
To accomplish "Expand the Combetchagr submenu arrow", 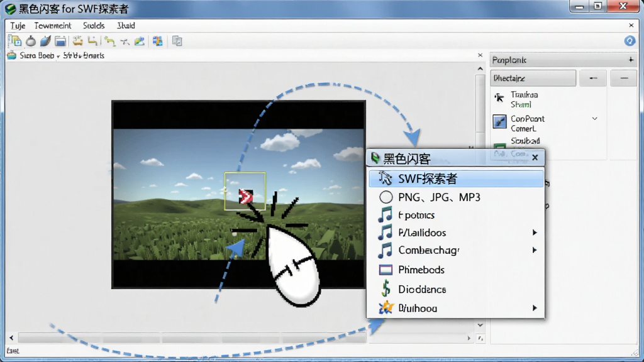I will (535, 250).
